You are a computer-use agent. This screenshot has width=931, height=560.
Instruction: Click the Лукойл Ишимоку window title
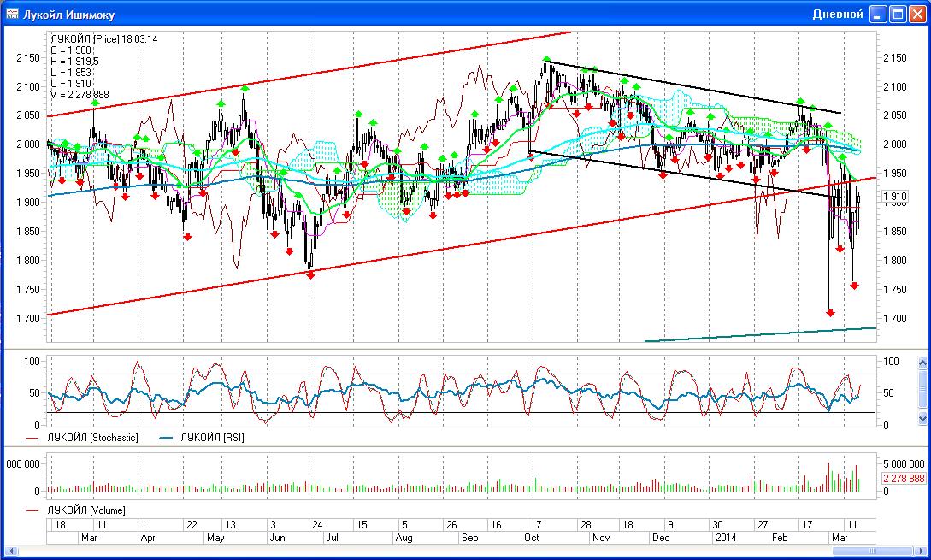[x=68, y=15]
